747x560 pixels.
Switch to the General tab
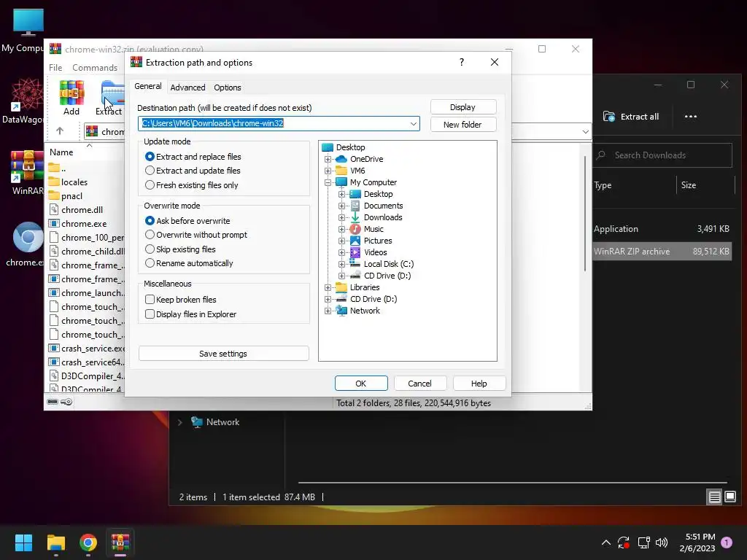click(147, 87)
